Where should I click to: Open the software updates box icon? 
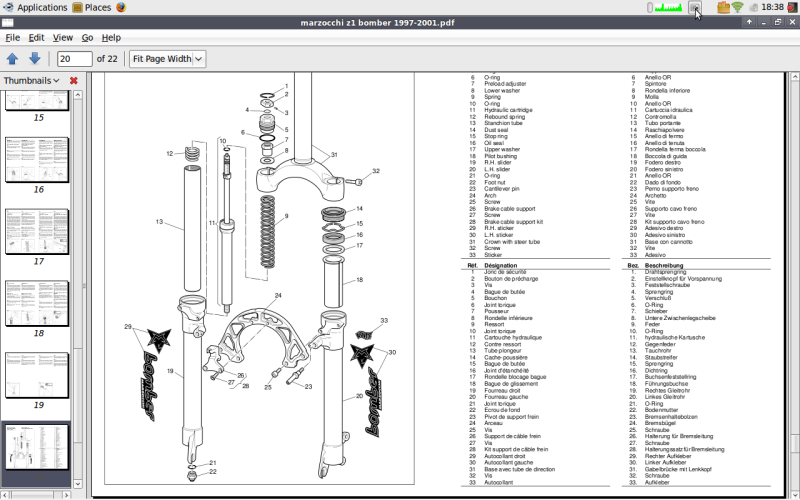pyautogui.click(x=723, y=7)
